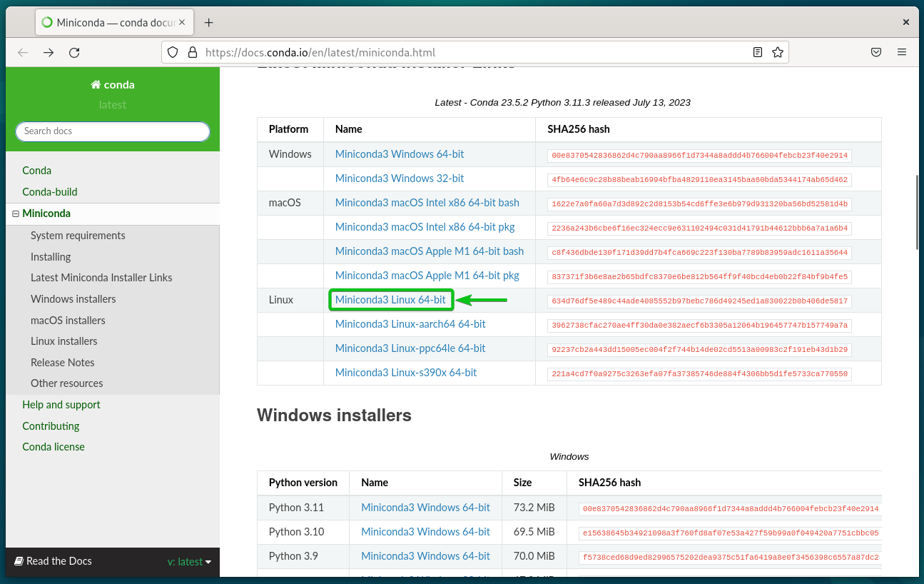Click the SHA256 hash starting with 1622e7a0

pos(699,204)
